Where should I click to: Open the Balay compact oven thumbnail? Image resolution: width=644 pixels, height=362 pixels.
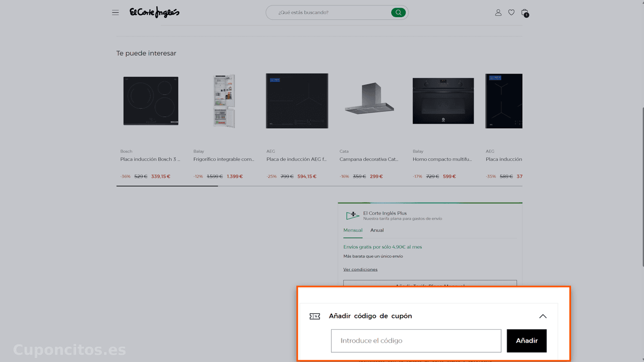(443, 101)
